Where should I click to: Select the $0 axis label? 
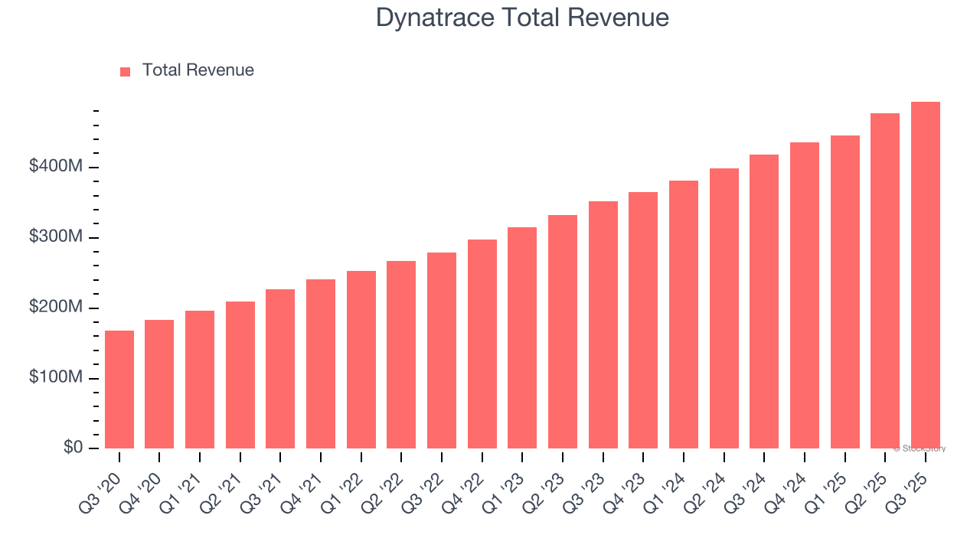coord(73,447)
